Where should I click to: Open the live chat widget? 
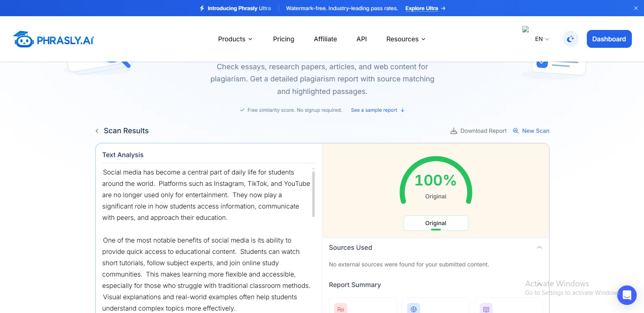[627, 295]
